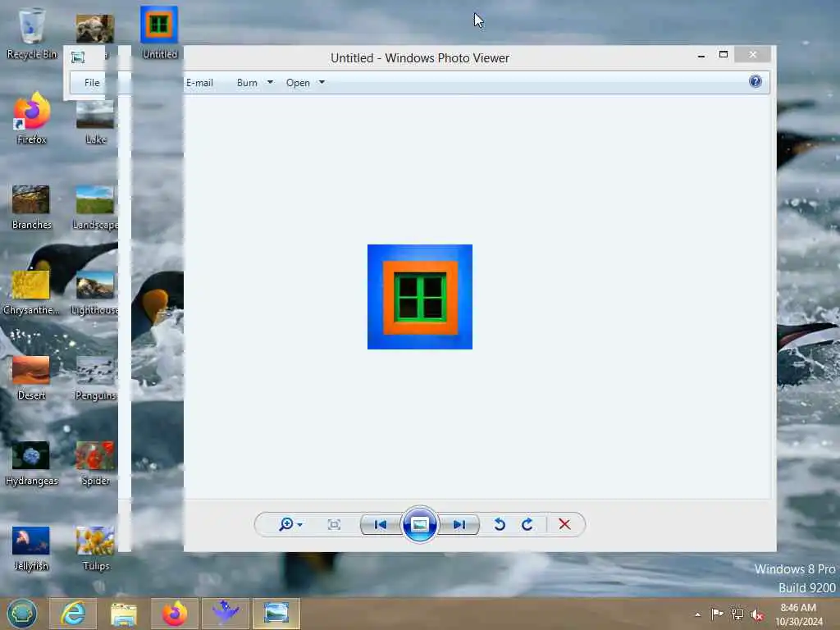Select the Desert desktop image
840x630 pixels.
click(32, 377)
